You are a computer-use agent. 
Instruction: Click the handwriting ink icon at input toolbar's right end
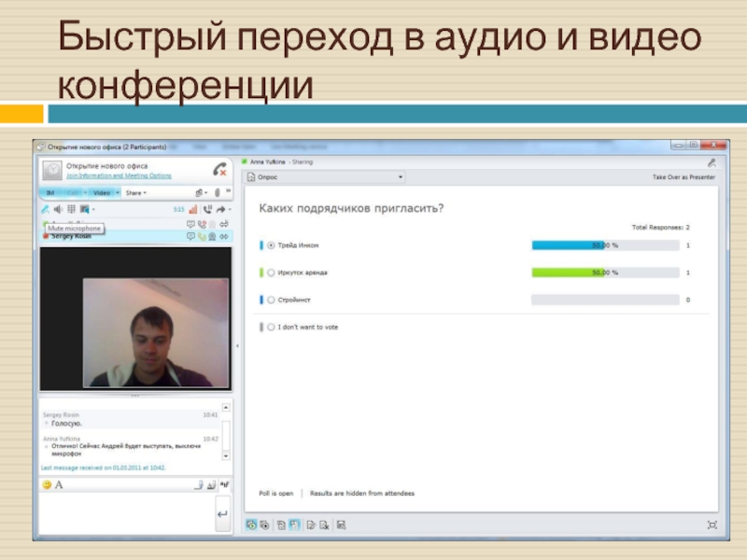click(x=224, y=484)
